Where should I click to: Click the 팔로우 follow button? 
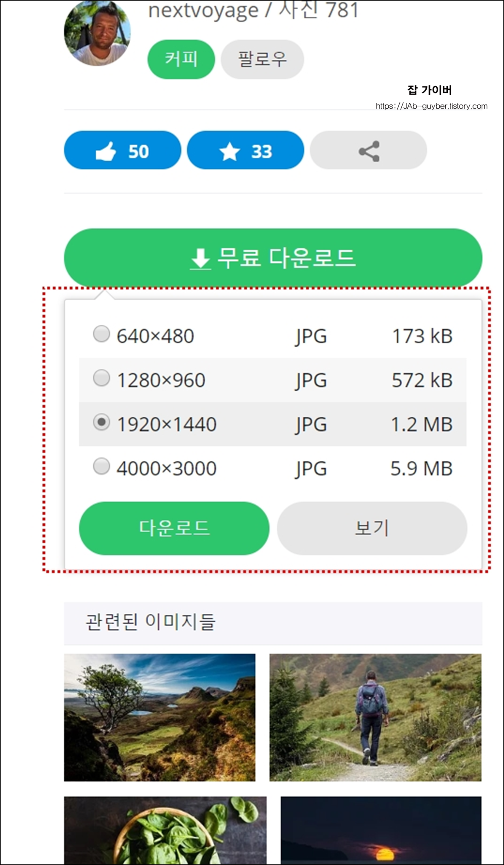pos(262,59)
